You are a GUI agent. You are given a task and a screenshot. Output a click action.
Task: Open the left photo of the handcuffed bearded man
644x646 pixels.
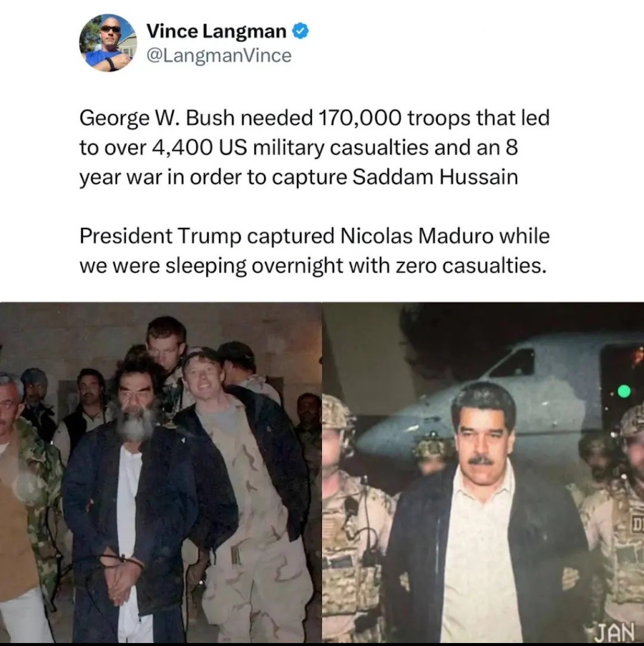pyautogui.click(x=160, y=472)
